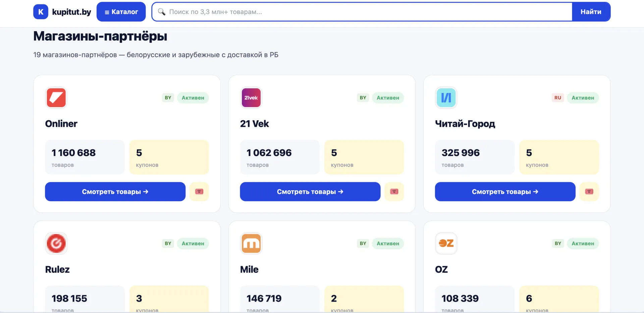Image resolution: width=644 pixels, height=313 pixels.
Task: Click OZ's 6 купонов tile
Action: coord(559,299)
